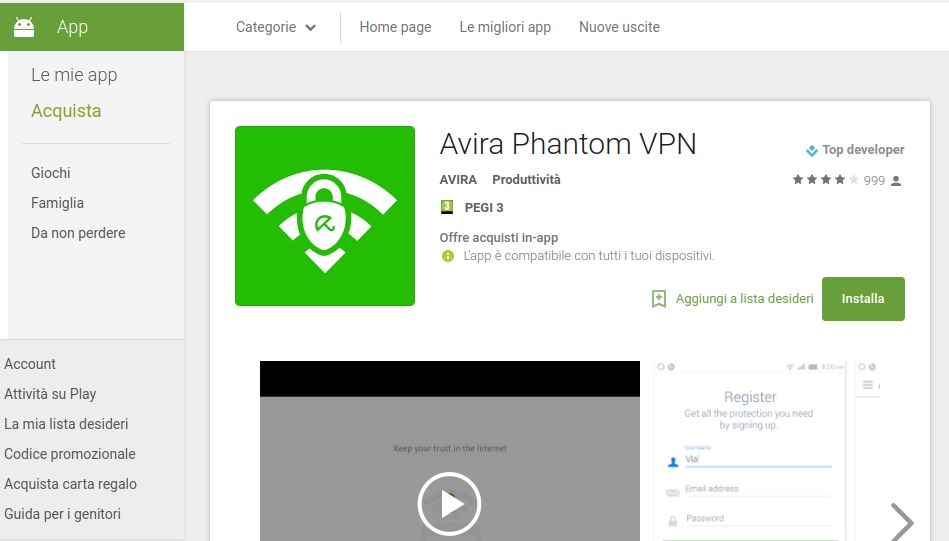Open Attività su Play link
Viewport: 949px width, 541px height.
[50, 394]
